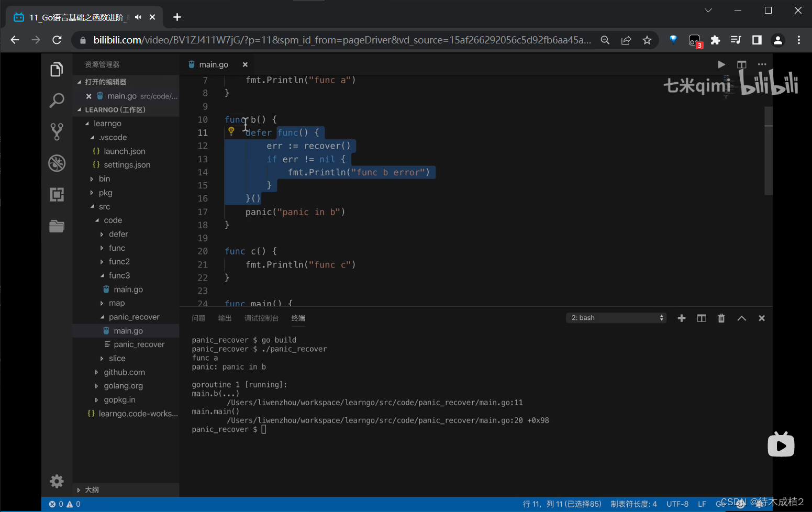This screenshot has width=812, height=512.
Task: Open the editor more actions ellipsis
Action: (x=762, y=64)
